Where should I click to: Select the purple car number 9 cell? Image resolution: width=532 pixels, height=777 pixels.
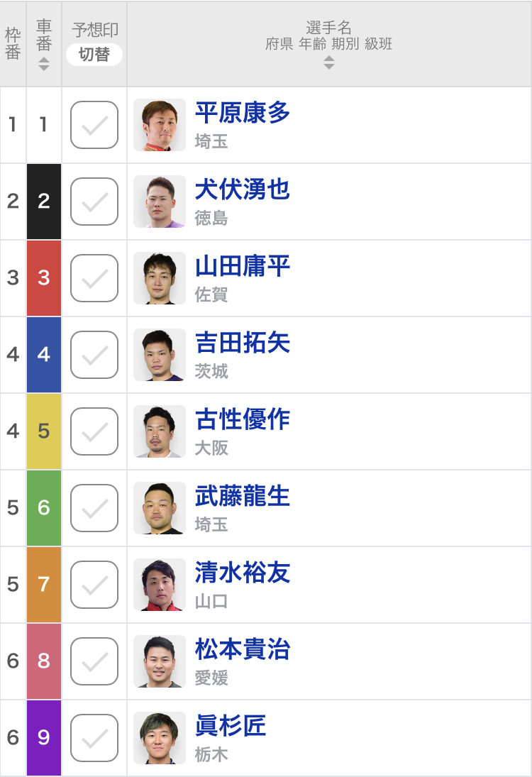pyautogui.click(x=44, y=738)
